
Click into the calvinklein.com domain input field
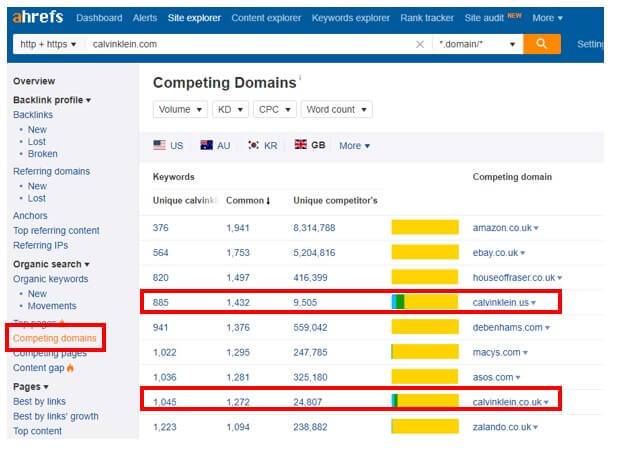253,45
